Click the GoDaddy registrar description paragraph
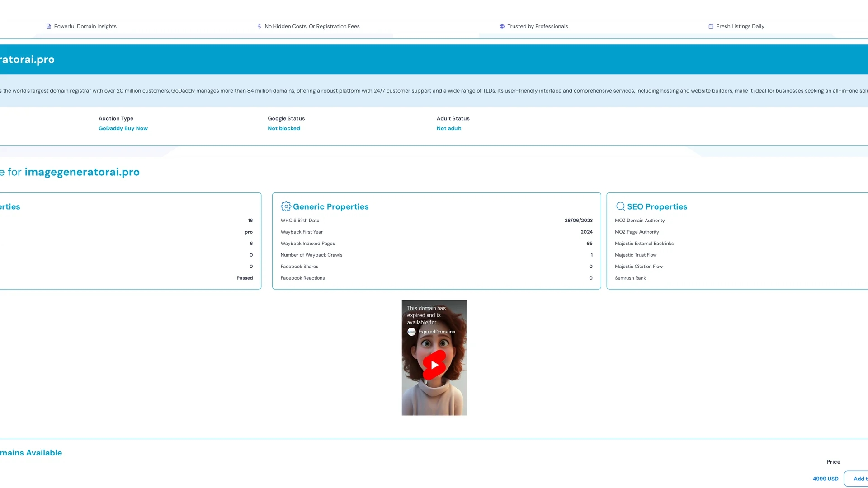Screen dimensions: 868x488 434,91
